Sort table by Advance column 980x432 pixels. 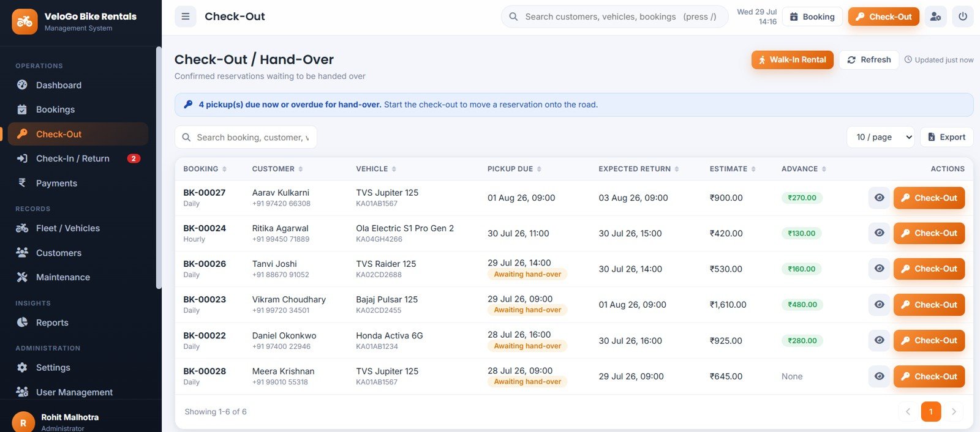point(804,169)
